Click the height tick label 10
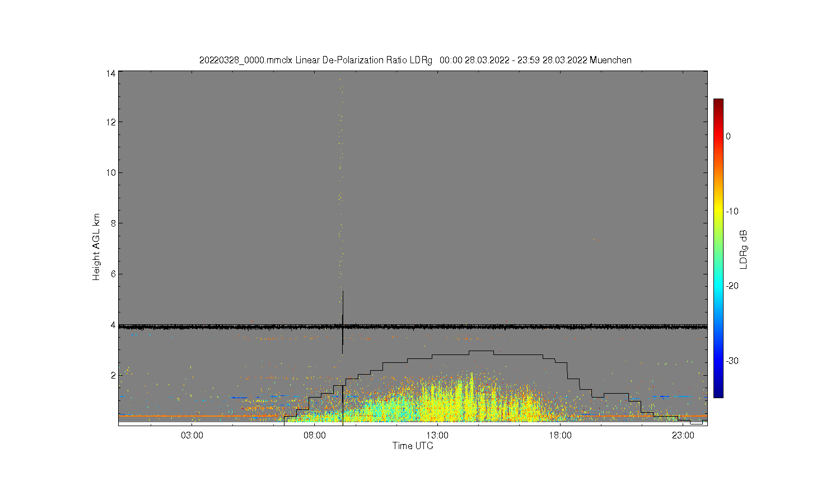Viewport: 840px width, 504px height. click(x=111, y=172)
